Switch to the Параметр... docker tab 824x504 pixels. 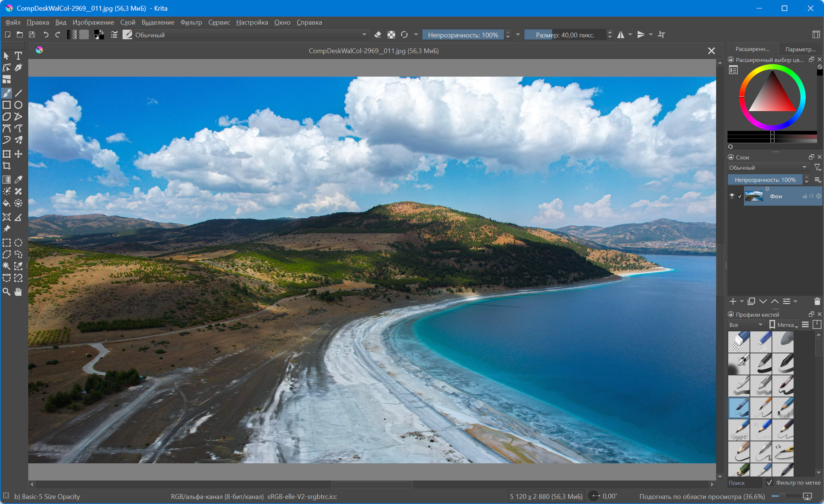point(801,49)
